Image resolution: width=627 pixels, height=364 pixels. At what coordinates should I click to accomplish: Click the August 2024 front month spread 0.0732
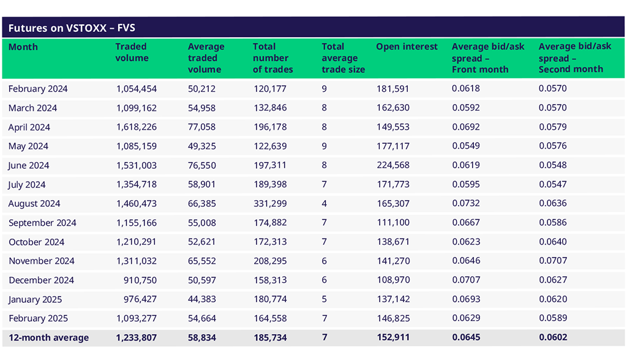(465, 204)
